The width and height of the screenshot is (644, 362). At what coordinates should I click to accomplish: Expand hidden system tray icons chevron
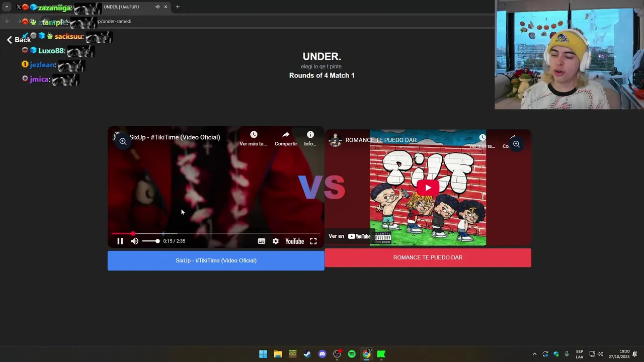pos(534,354)
